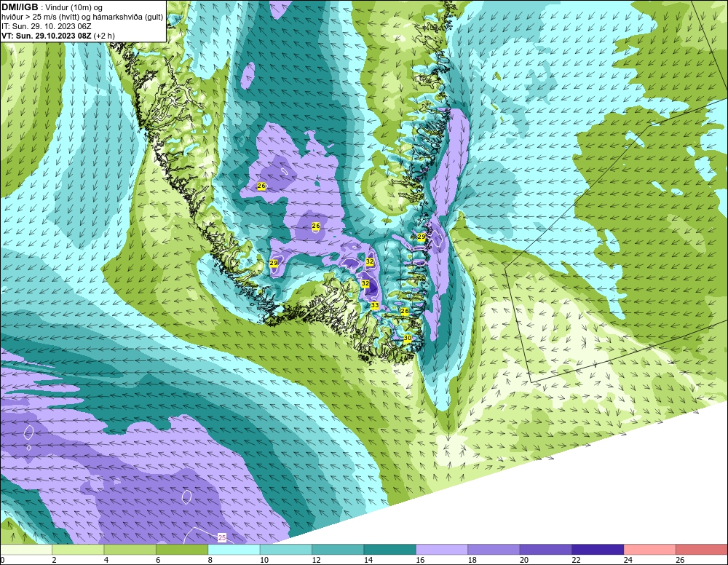Pick the light cyan 8–10 m/s legend swatch
Image resolution: width=728 pixels, height=565 pixels.
(x=234, y=550)
